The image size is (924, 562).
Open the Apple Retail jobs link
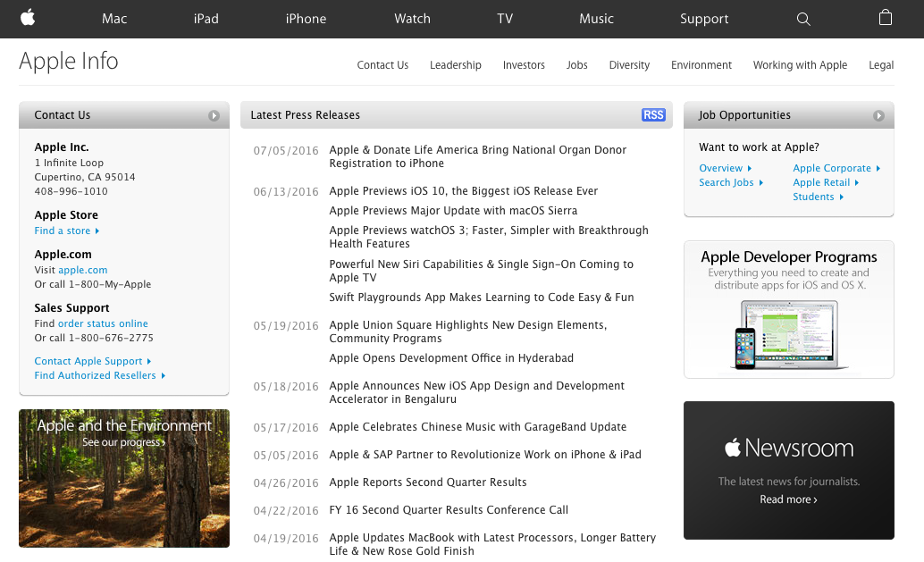[821, 182]
